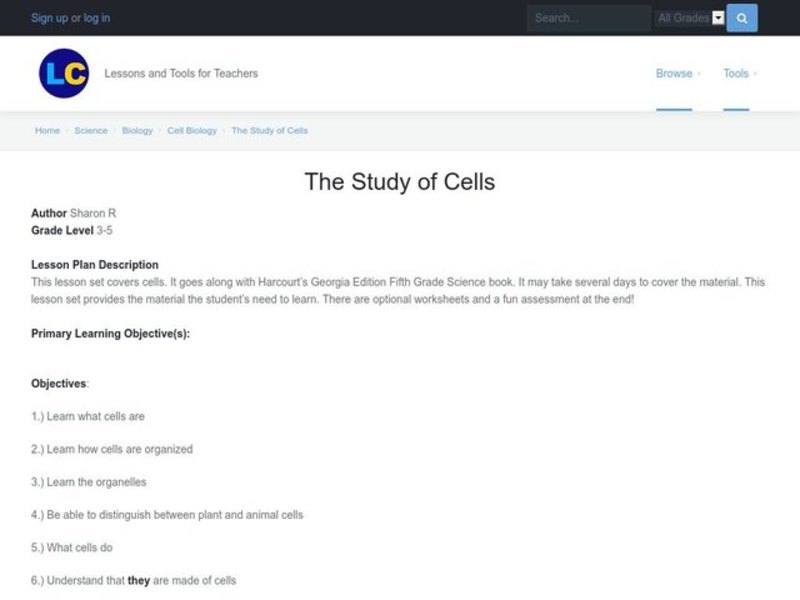Select The Study of Cells breadcrumb

[269, 130]
